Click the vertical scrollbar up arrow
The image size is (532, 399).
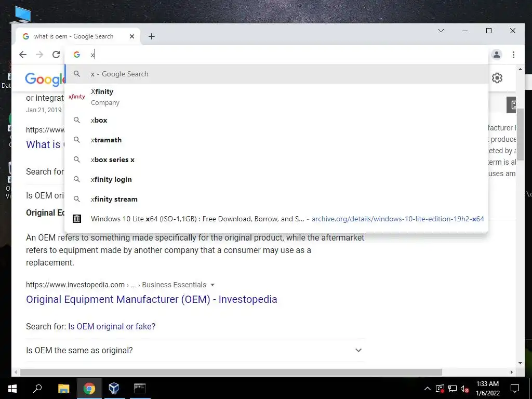pos(521,69)
